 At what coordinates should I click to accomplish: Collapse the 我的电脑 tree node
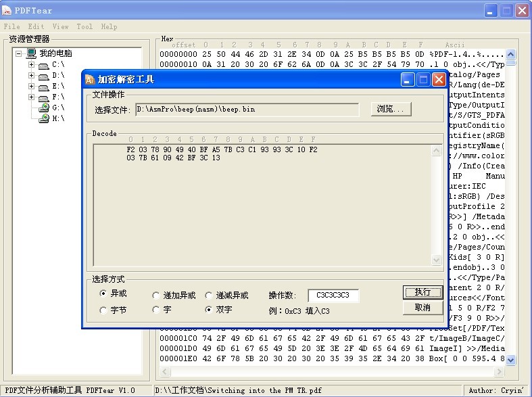pos(19,53)
